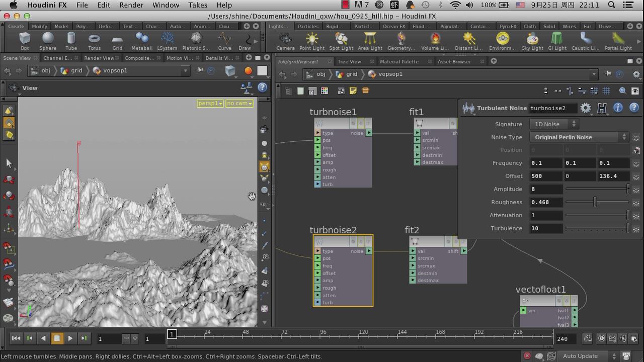Viewport: 644px width, 362px height.
Task: Open persp1 viewport menu
Action: [210, 103]
